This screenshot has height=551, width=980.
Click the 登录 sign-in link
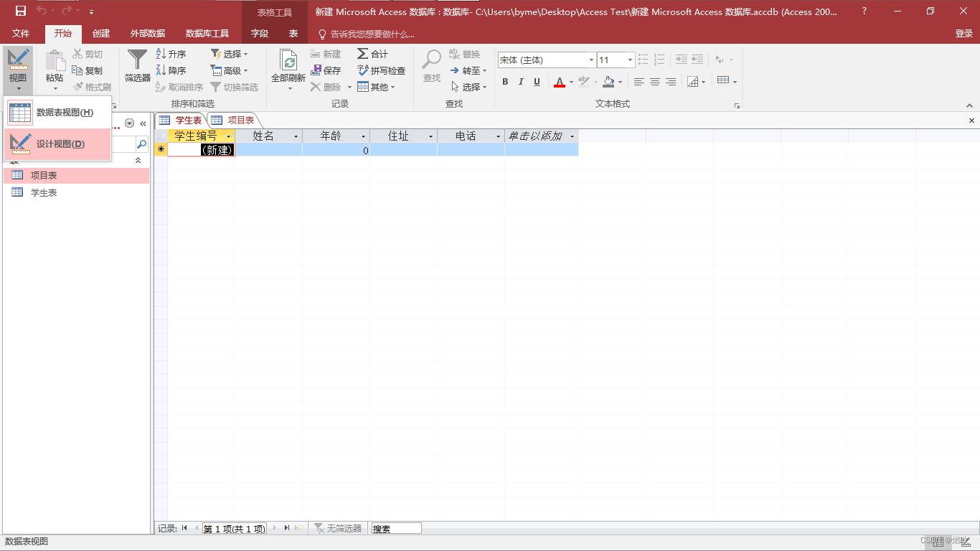(x=964, y=34)
